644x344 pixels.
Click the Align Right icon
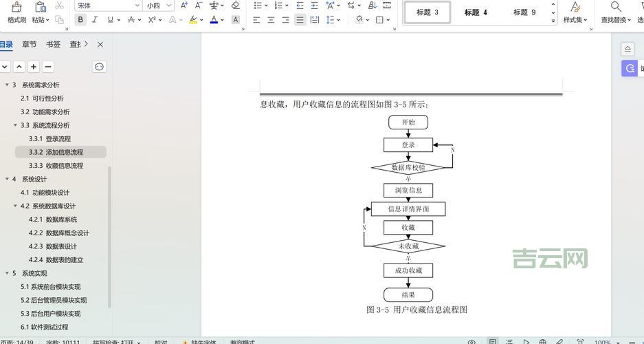tap(285, 19)
